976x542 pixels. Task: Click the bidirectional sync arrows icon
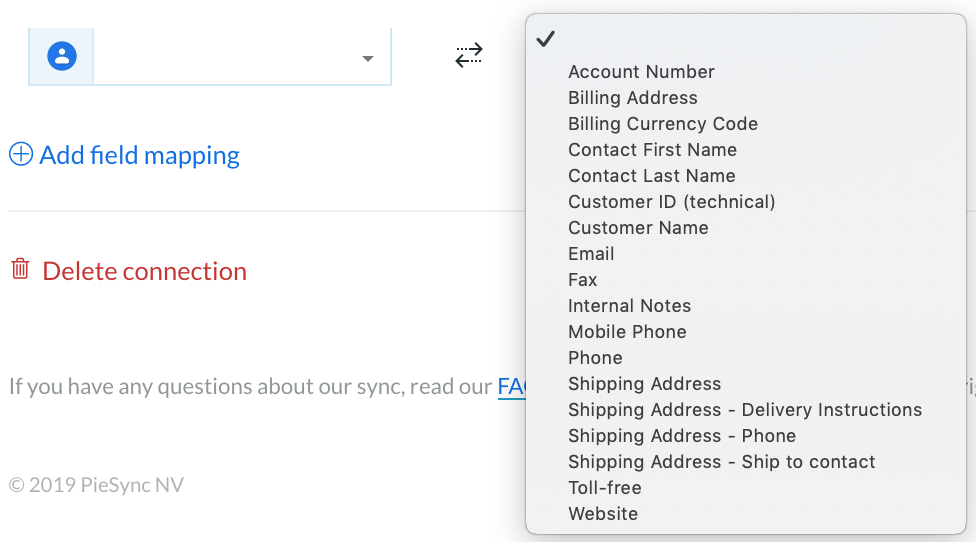click(x=469, y=55)
